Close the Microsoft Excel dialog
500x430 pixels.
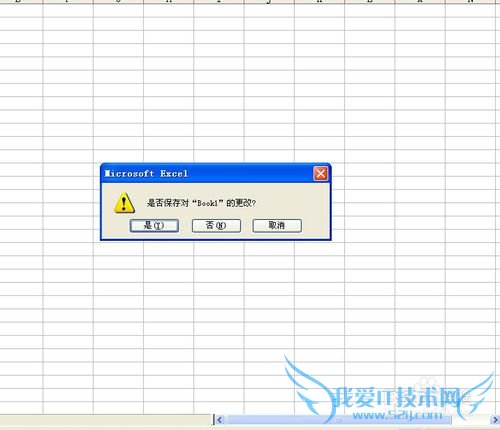(x=321, y=174)
